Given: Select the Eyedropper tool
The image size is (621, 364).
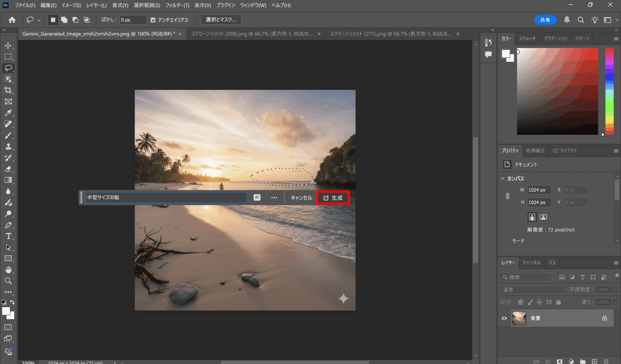Looking at the screenshot, I should tap(8, 113).
